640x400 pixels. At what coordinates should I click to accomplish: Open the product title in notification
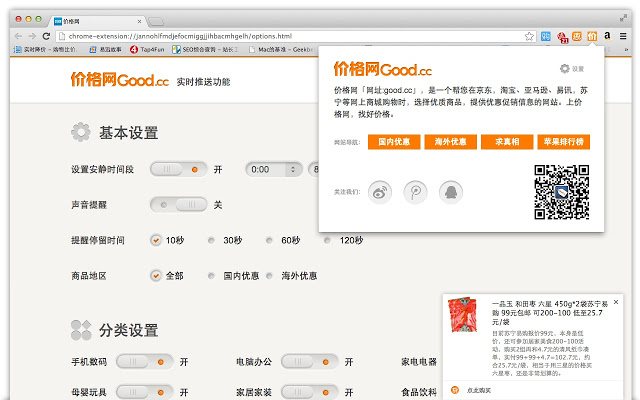549,313
